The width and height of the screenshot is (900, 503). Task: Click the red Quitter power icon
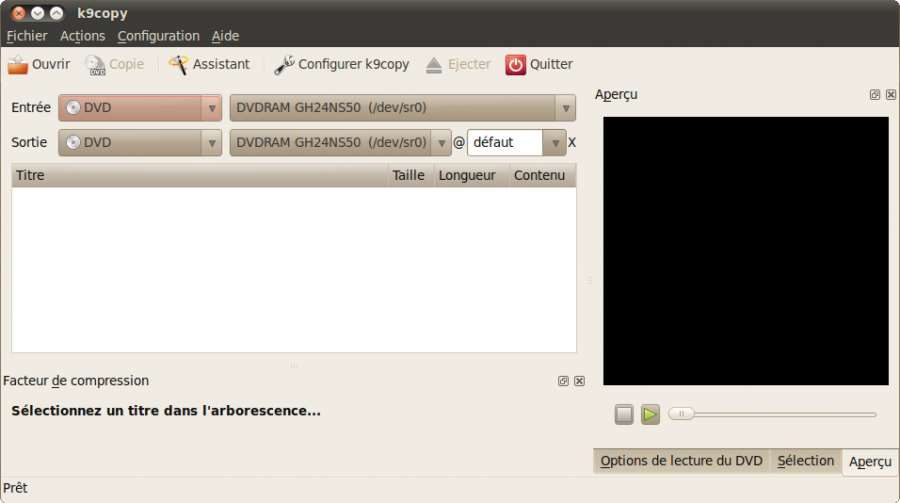click(x=515, y=65)
